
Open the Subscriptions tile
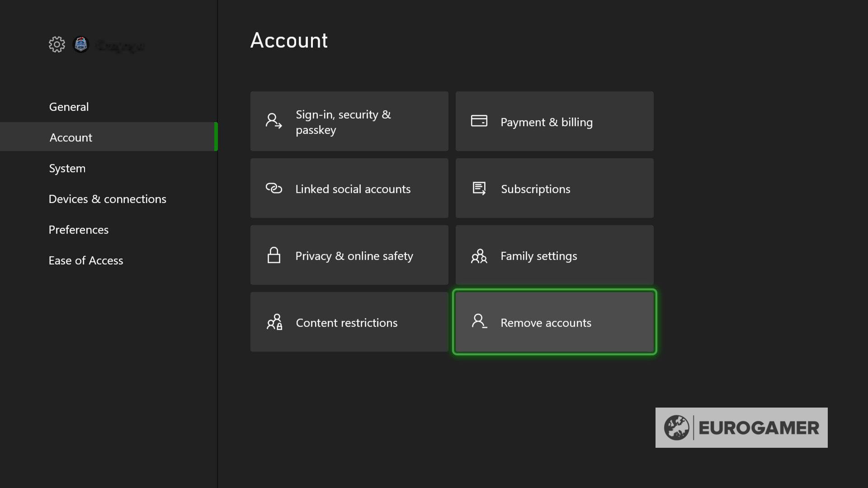pyautogui.click(x=554, y=188)
